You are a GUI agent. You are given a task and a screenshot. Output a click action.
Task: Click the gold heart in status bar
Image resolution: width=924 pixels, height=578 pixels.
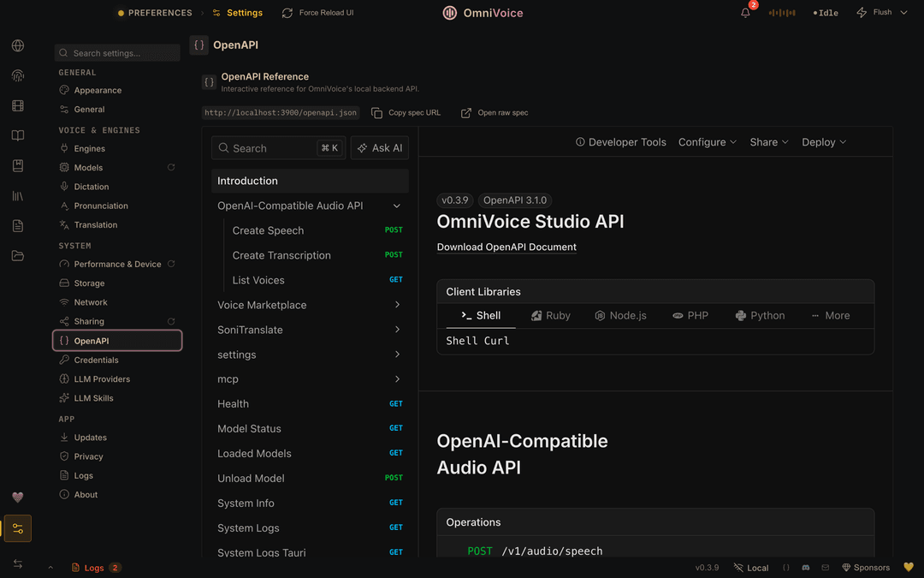click(x=908, y=568)
